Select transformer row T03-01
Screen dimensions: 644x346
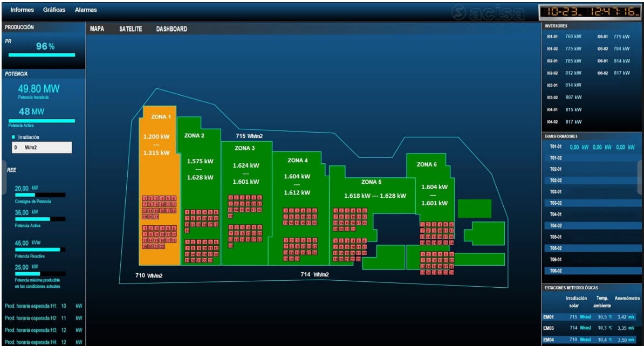[x=592, y=192]
